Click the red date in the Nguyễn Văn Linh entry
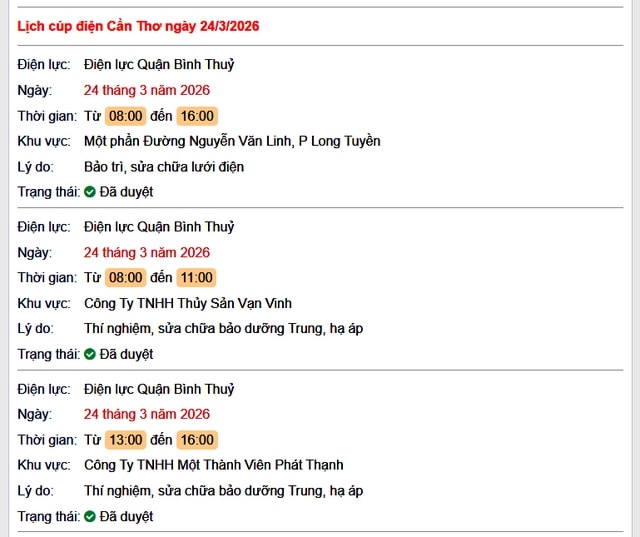This screenshot has height=537, width=640. click(147, 90)
